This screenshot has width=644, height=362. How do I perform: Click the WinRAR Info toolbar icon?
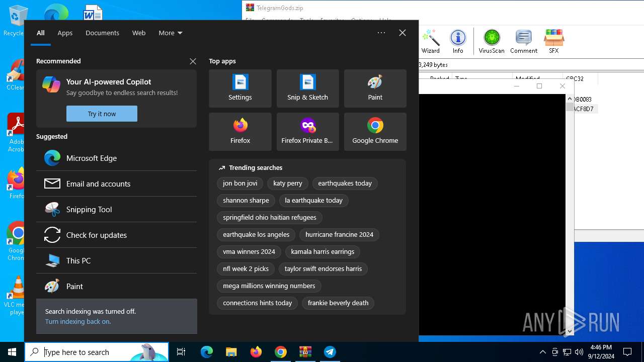[458, 41]
